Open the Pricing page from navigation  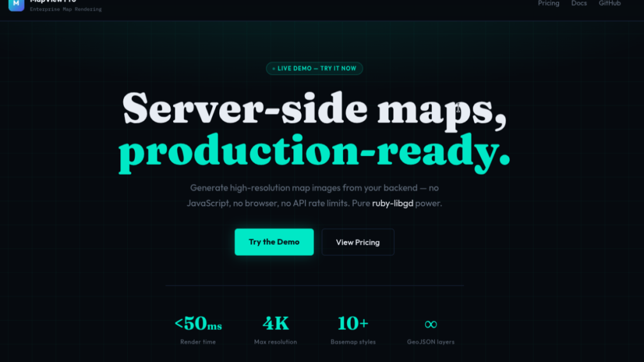pos(548,4)
